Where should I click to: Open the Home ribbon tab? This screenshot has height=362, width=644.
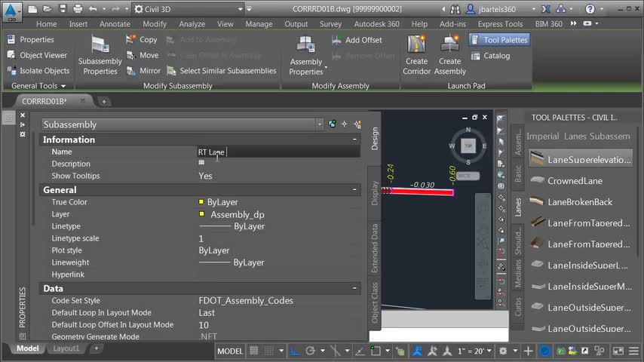pos(47,24)
